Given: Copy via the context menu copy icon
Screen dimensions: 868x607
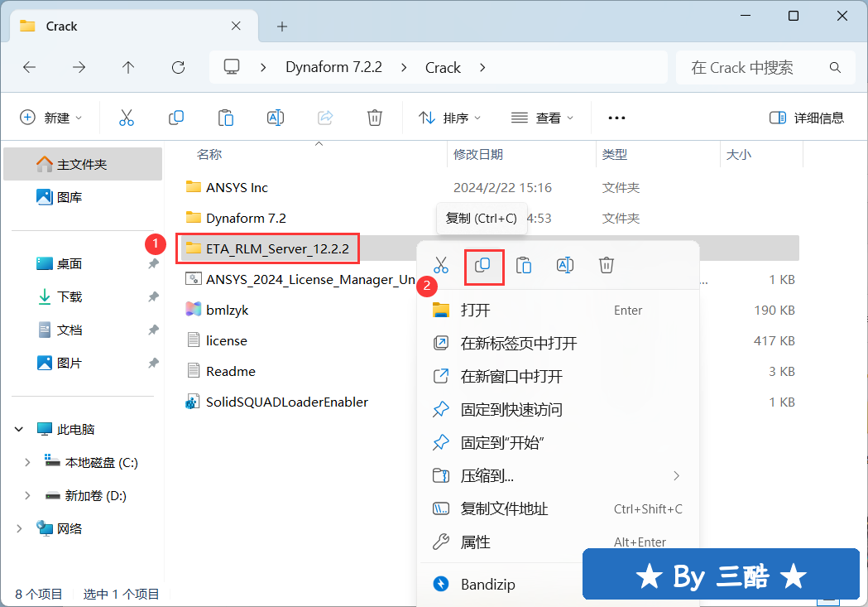Looking at the screenshot, I should coord(482,265).
